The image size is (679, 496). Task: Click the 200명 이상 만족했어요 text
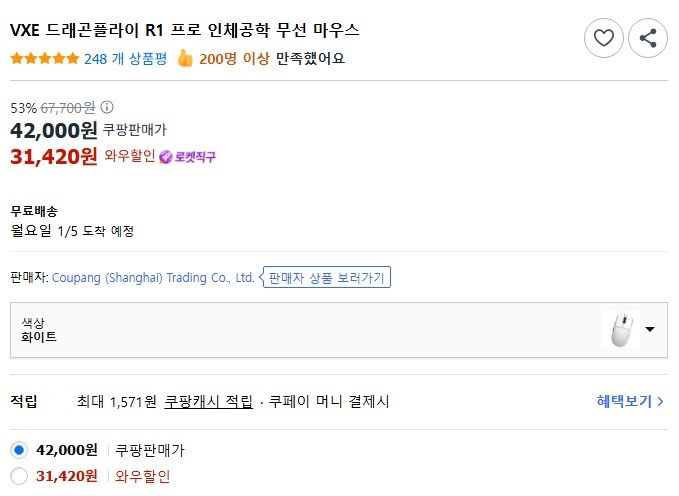click(x=271, y=59)
